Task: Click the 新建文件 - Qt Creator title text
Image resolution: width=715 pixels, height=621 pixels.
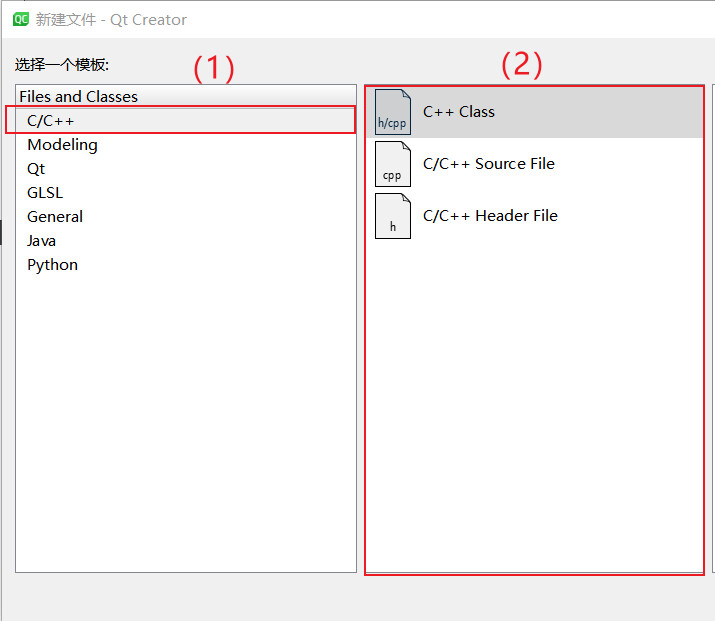Action: point(111,19)
